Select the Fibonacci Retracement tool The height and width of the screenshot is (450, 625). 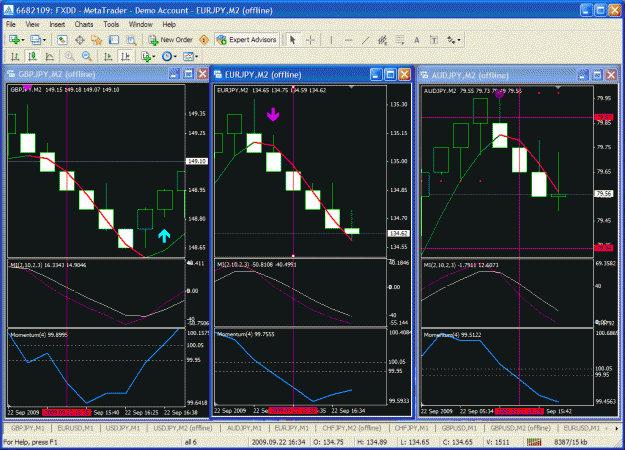[x=400, y=40]
